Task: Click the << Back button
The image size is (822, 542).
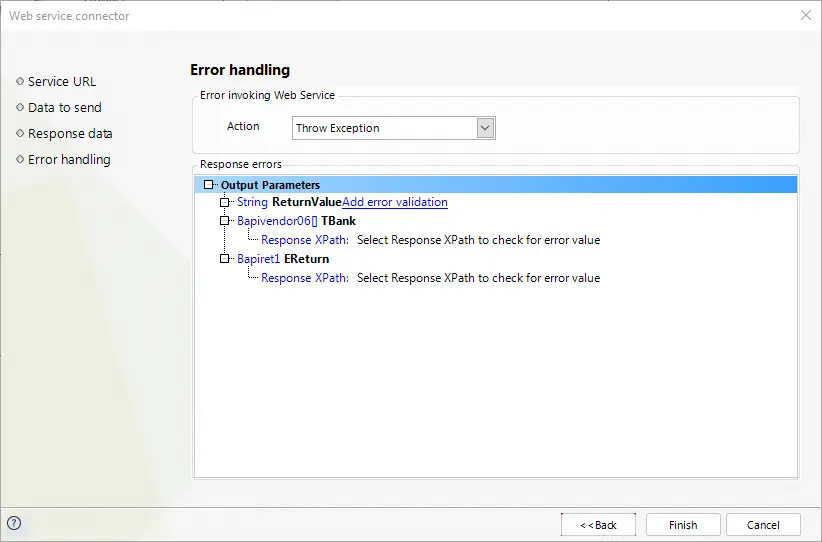Action: click(x=598, y=525)
